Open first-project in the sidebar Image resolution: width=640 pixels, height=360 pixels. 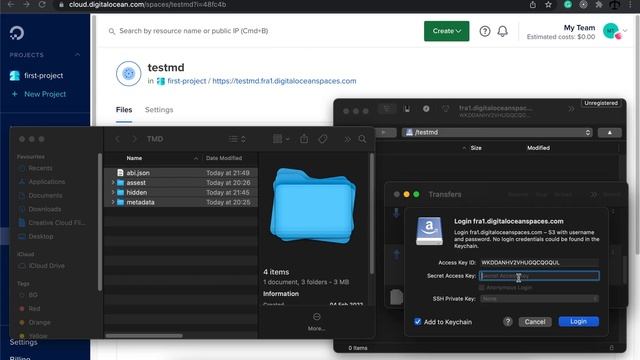[x=43, y=76]
